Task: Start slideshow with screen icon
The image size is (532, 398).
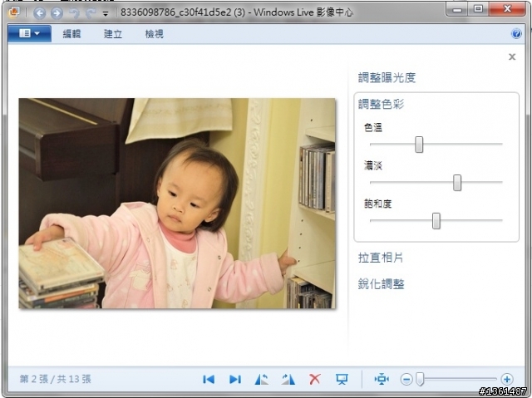Action: tap(342, 379)
